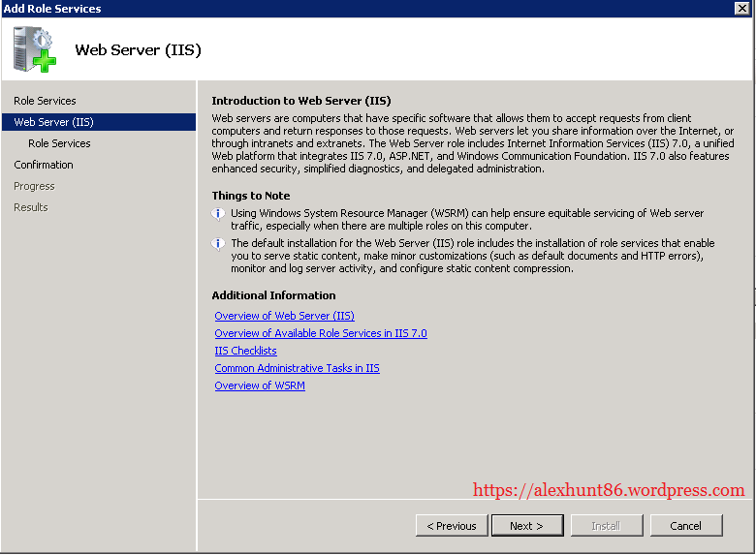Select the top Role Services step

pos(45,101)
